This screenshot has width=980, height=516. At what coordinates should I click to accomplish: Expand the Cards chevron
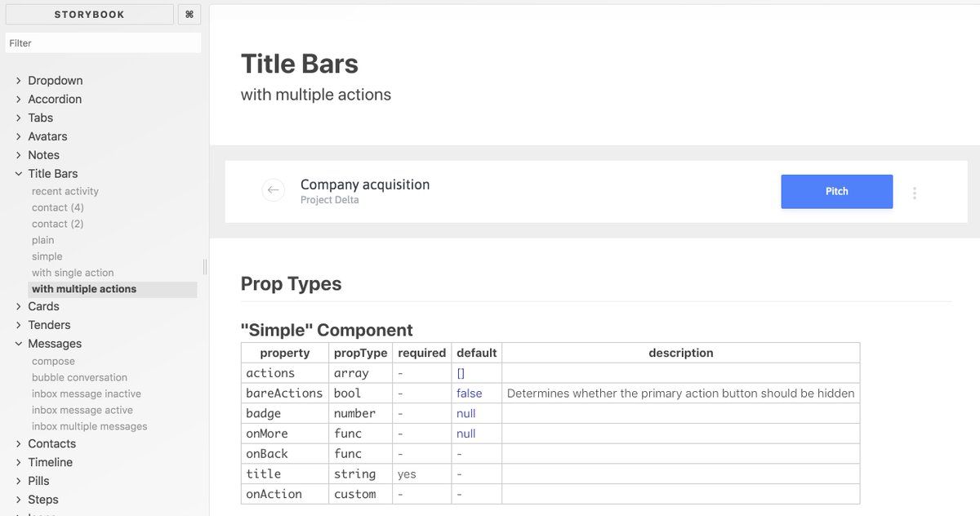coord(19,306)
